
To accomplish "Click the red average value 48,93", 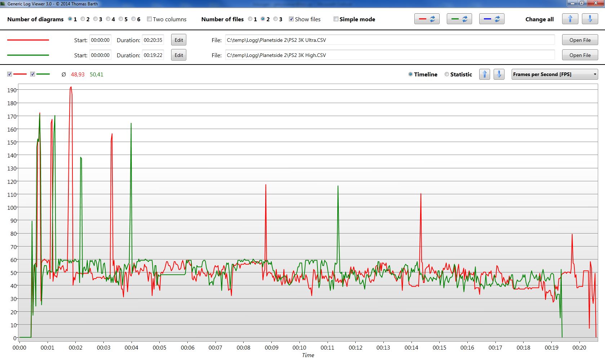I will pyautogui.click(x=77, y=75).
